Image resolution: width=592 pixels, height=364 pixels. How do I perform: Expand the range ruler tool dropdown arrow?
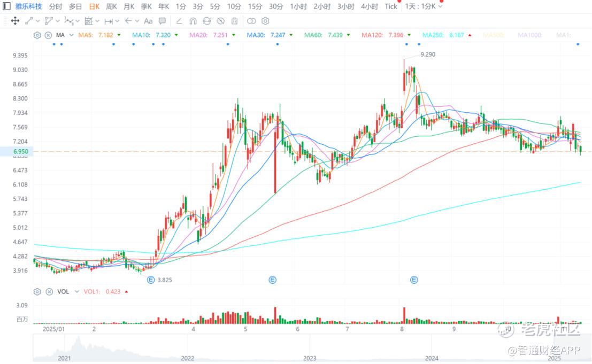[x=117, y=21]
